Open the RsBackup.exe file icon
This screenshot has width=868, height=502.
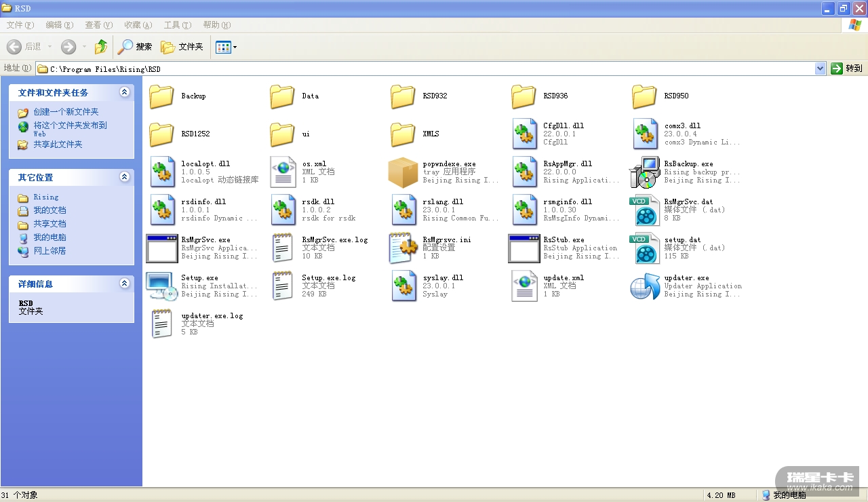tap(645, 172)
